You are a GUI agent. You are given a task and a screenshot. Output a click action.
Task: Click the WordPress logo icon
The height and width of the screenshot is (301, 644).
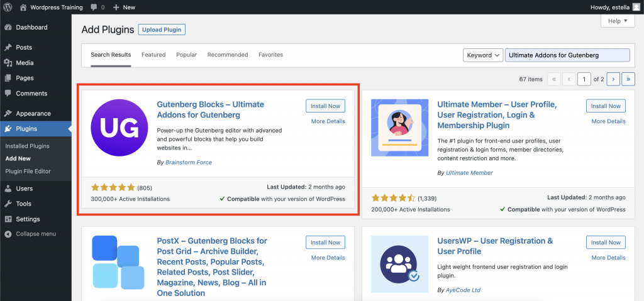pos(8,7)
